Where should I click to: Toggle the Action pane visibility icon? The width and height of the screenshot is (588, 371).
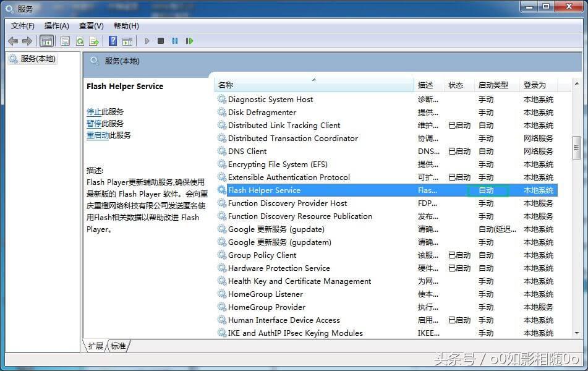(128, 41)
